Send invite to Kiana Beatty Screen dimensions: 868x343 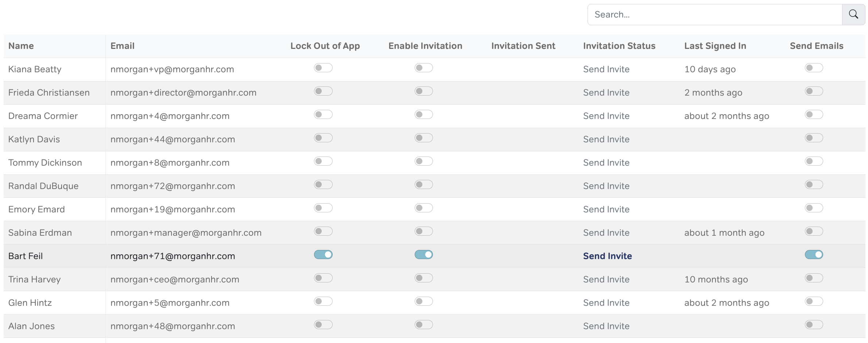coord(606,69)
